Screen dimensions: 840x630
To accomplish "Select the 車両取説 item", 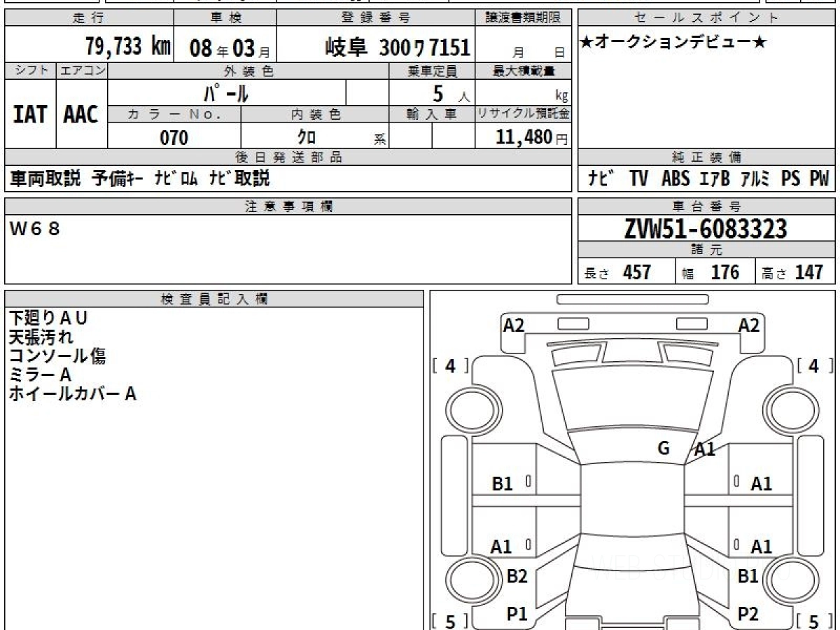I will click(45, 179).
